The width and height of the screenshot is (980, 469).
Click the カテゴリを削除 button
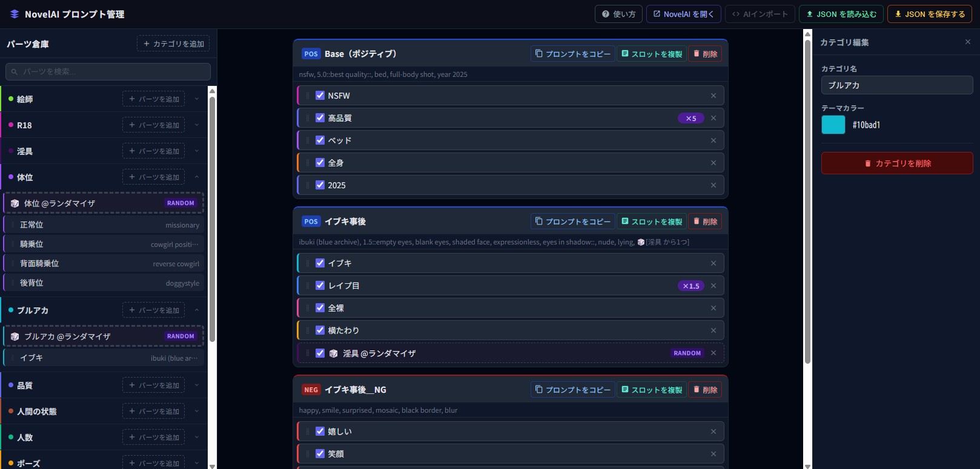(x=896, y=163)
